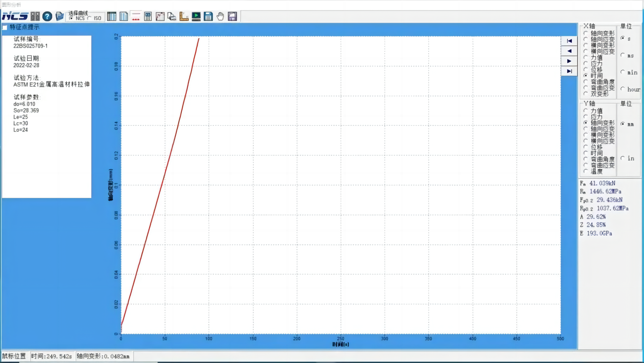Screen dimensions: 644x363
Task: Click the green play monitor icon
Action: [x=196, y=16]
